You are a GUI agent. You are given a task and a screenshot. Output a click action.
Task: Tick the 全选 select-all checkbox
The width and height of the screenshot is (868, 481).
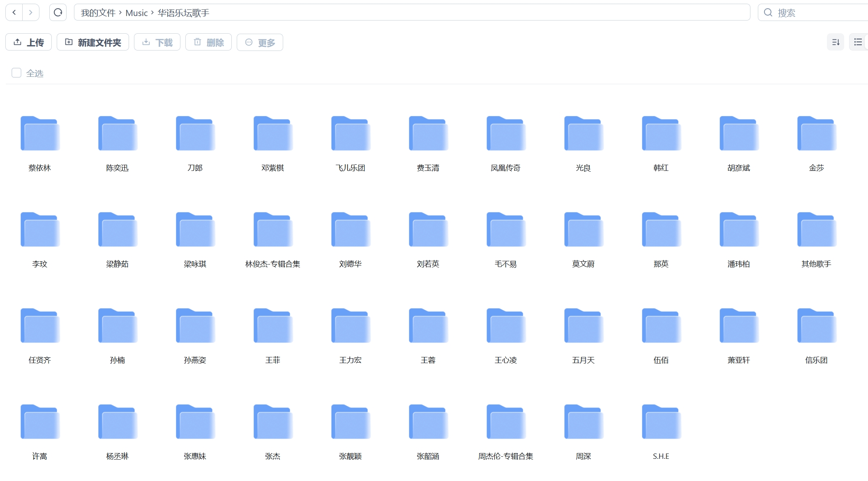pyautogui.click(x=16, y=73)
